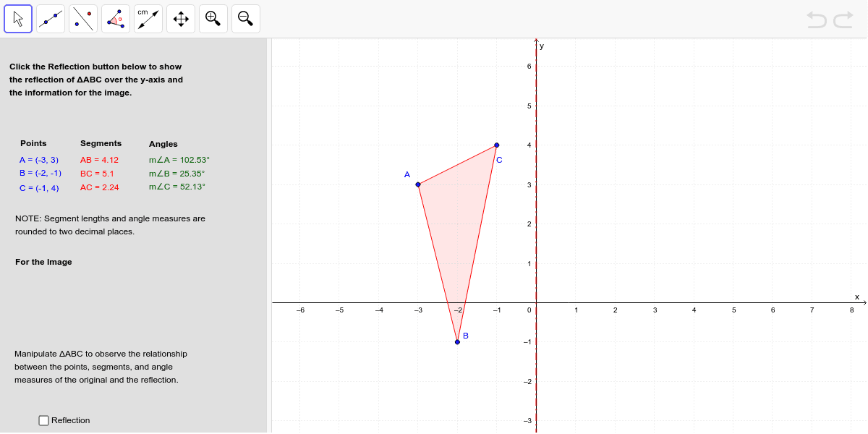This screenshot has width=868, height=434.
Task: Click the y-axis tick label 6
Action: point(529,67)
